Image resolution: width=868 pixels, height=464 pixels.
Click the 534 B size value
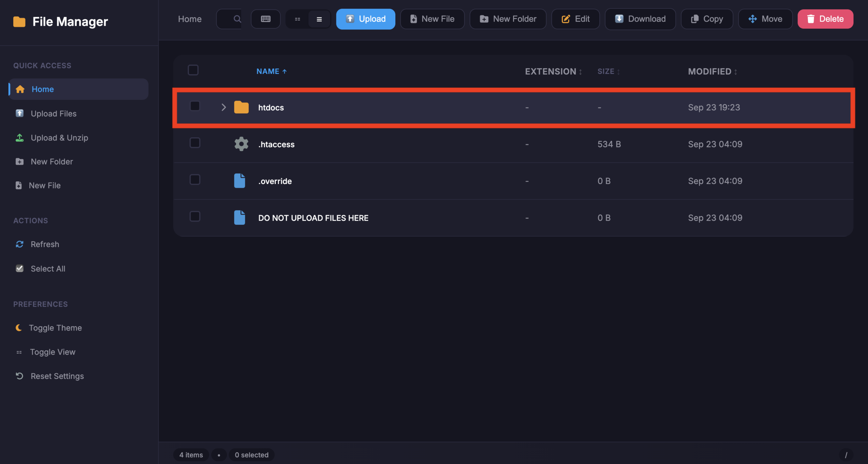click(x=609, y=144)
